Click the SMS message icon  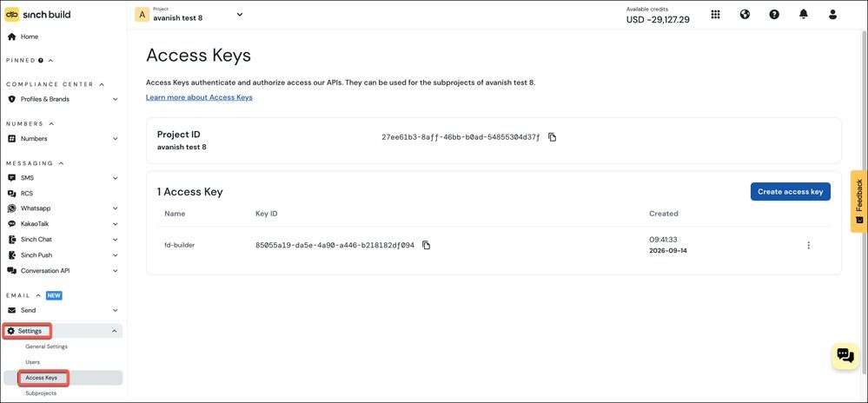(11, 178)
